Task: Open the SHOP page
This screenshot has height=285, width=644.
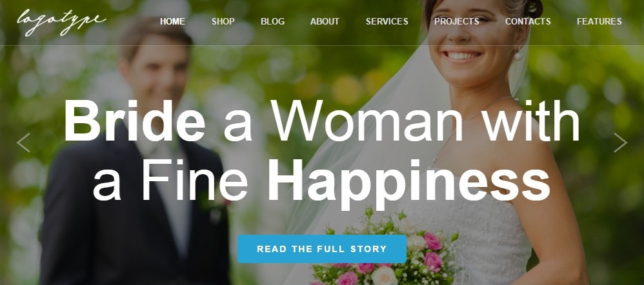Action: (223, 21)
